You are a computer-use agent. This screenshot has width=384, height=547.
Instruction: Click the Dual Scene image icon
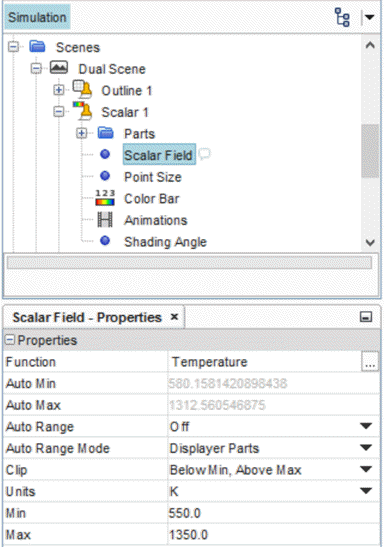[x=59, y=68]
